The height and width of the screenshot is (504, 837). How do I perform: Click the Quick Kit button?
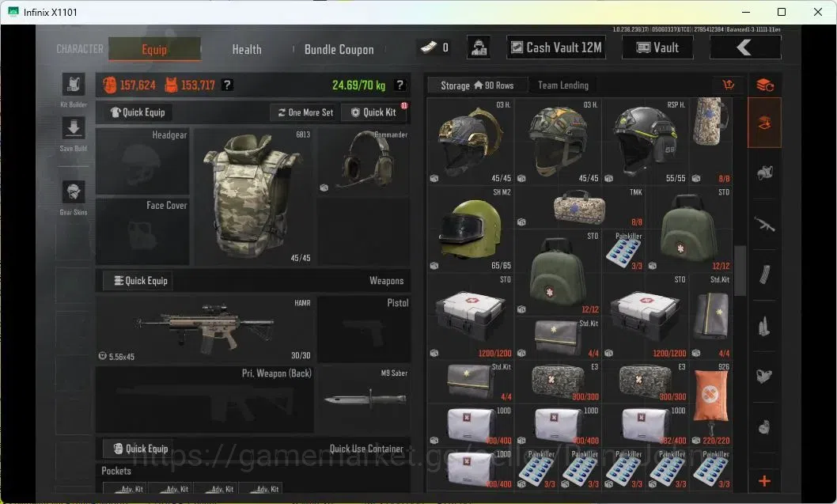coord(373,112)
